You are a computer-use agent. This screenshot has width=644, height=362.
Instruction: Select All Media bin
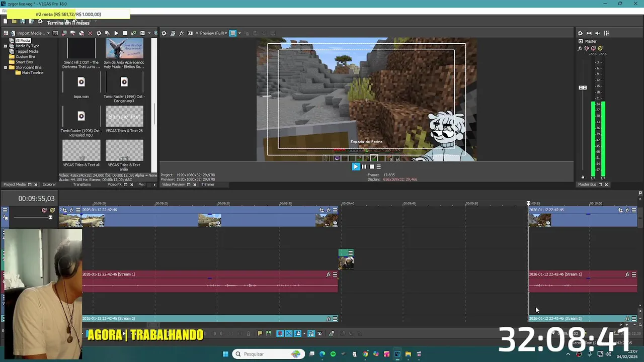coord(23,40)
